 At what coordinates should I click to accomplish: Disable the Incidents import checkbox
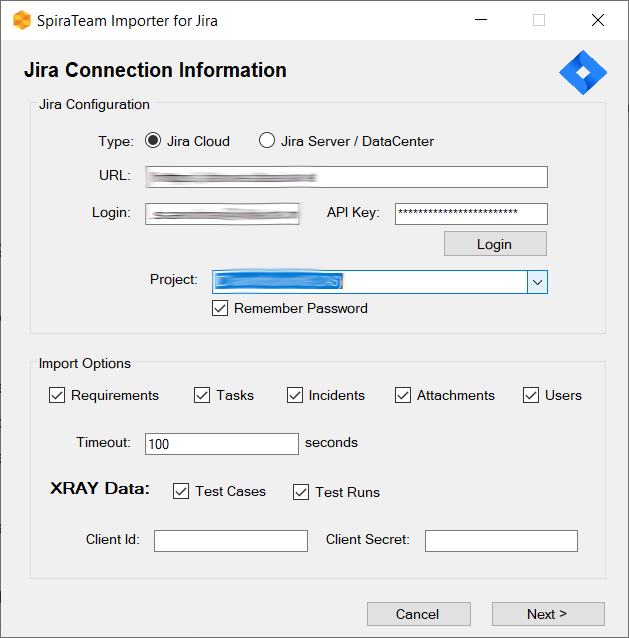[295, 395]
